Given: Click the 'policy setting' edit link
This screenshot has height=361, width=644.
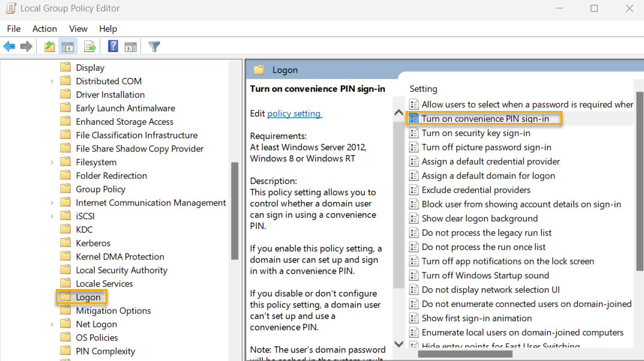Looking at the screenshot, I should tap(294, 113).
